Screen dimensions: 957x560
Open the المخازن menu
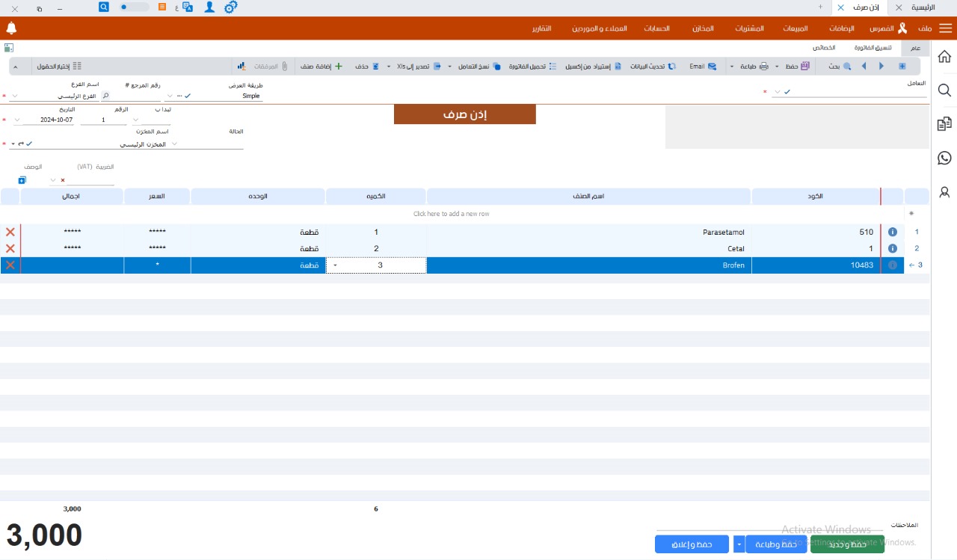pyautogui.click(x=703, y=28)
